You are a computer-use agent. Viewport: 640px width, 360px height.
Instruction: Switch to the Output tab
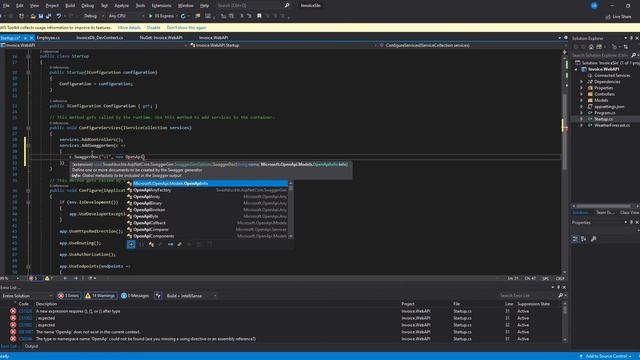[31, 346]
